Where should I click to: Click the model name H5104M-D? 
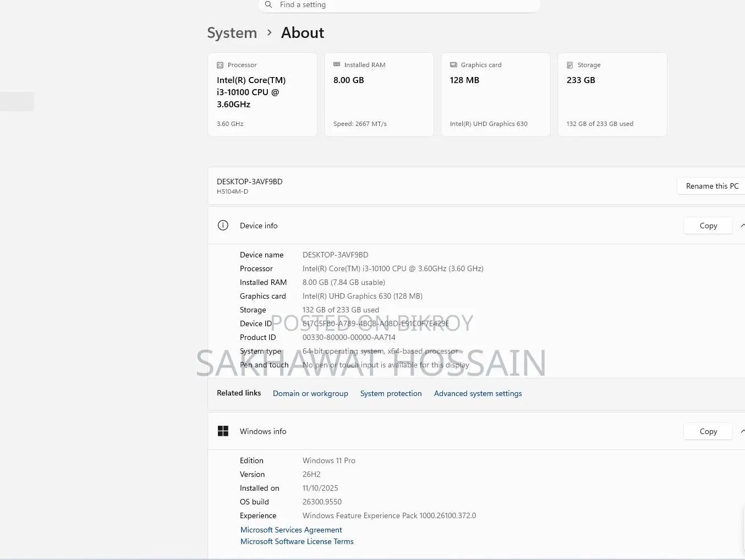pos(232,191)
